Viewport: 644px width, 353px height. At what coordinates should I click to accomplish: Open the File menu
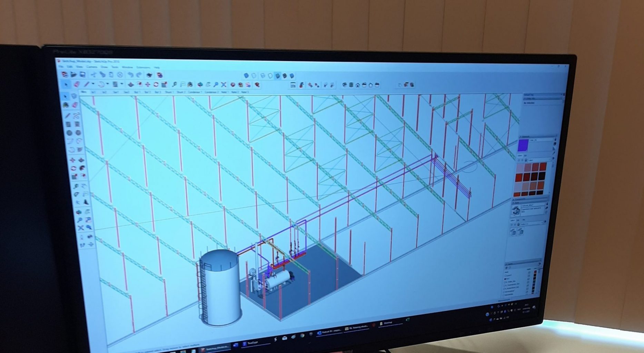[x=61, y=66]
